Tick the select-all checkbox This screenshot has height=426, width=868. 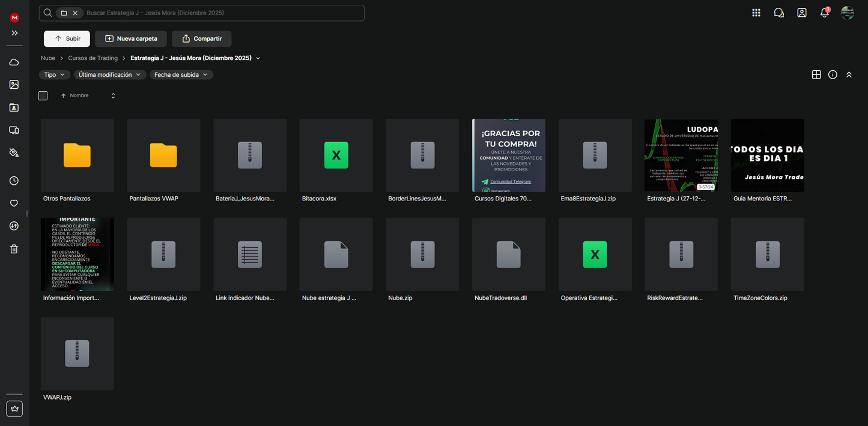[43, 96]
